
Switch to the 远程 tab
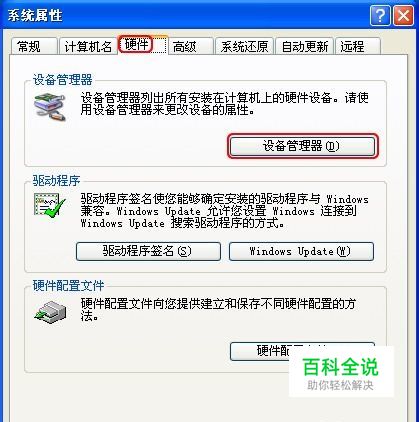358,46
